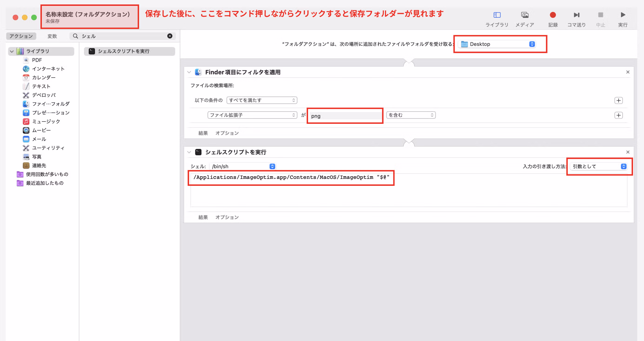Image resolution: width=644 pixels, height=341 pixels.
Task: Open the Desktop folder dropdown
Action: tap(497, 44)
